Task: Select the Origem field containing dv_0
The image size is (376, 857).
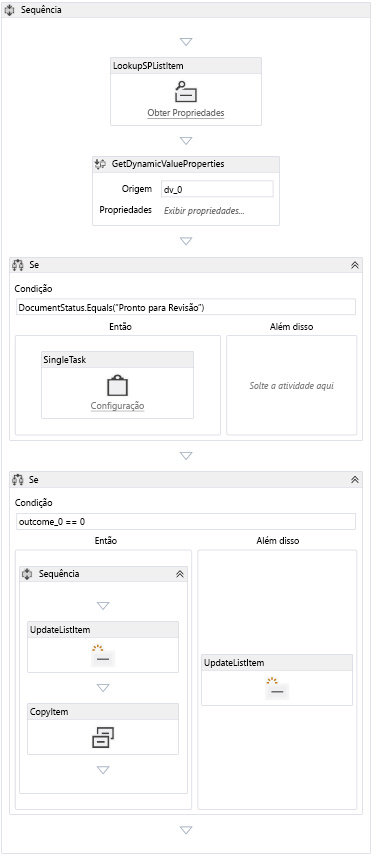Action: point(217,189)
